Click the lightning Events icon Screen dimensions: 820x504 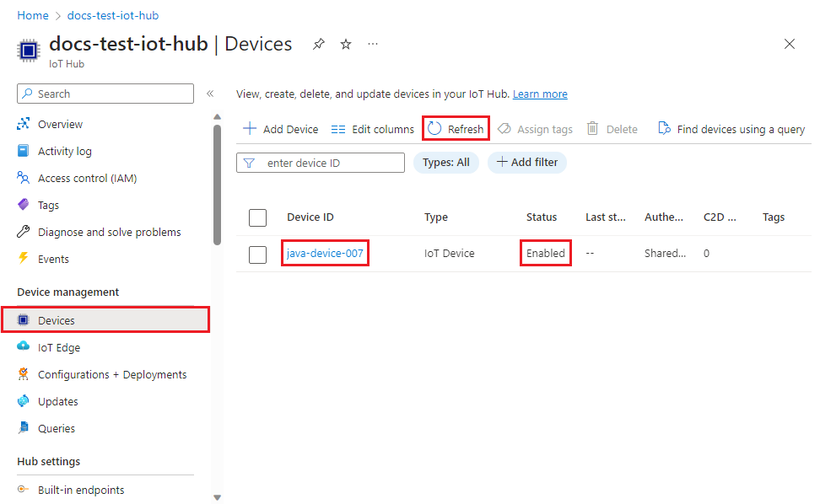(x=23, y=258)
